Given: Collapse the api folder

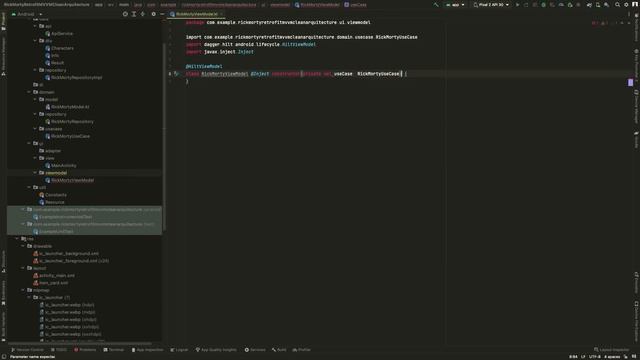Looking at the screenshot, I should click(x=35, y=26).
